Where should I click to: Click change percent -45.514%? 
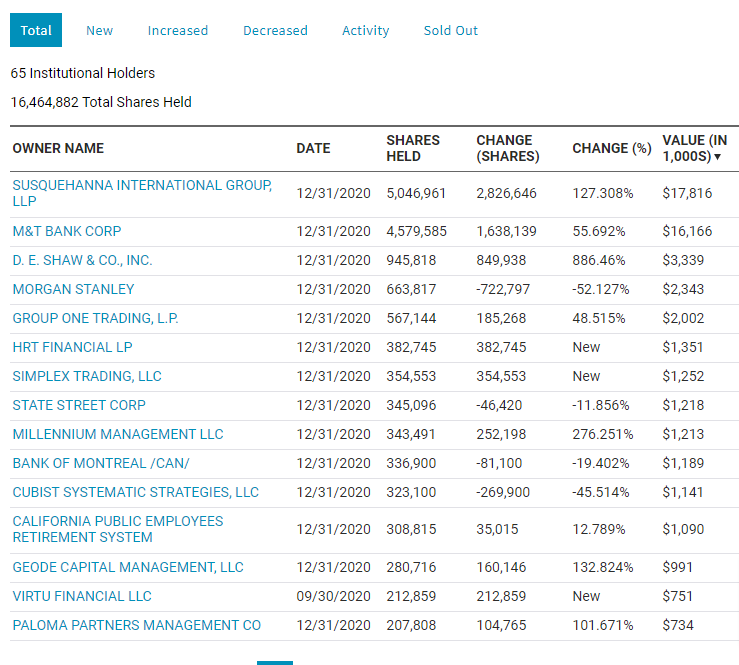(x=601, y=492)
